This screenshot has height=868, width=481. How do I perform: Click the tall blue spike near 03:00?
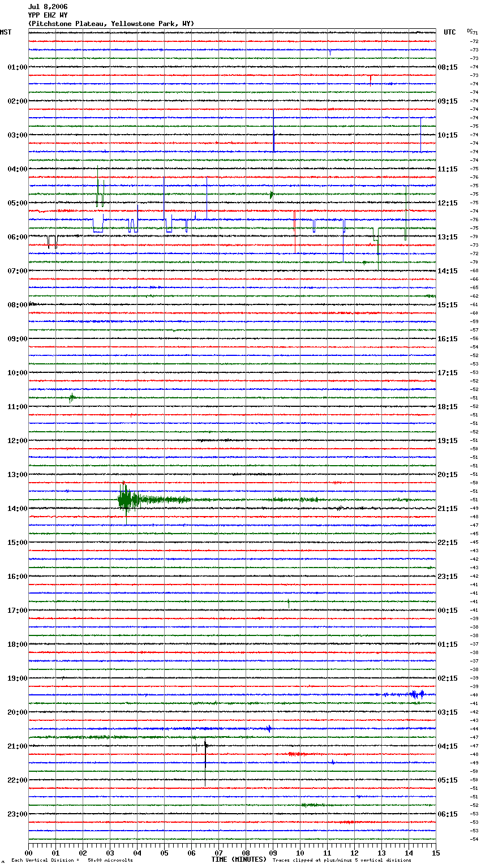(273, 130)
